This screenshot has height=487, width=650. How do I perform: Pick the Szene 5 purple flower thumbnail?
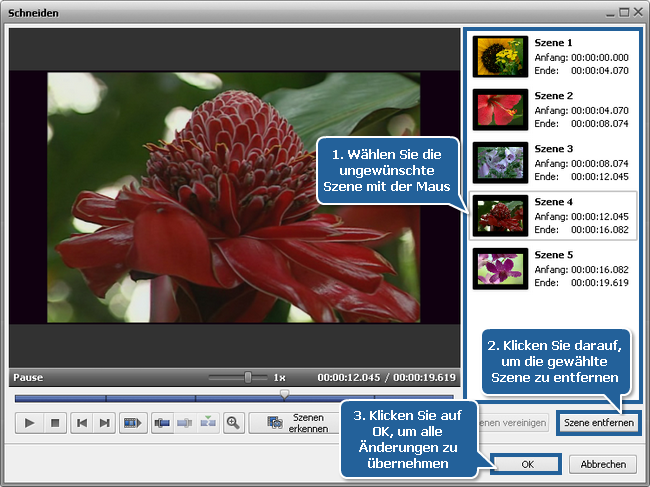tap(500, 269)
